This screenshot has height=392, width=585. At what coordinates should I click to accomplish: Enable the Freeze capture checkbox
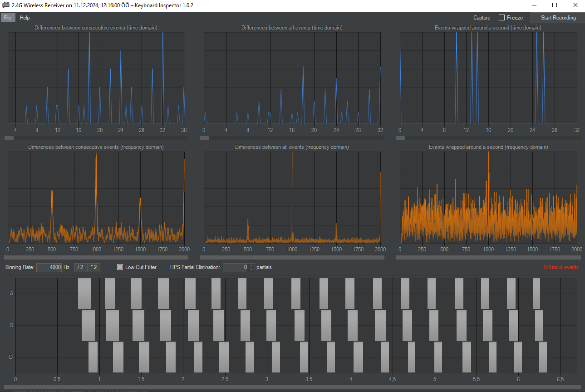click(501, 18)
